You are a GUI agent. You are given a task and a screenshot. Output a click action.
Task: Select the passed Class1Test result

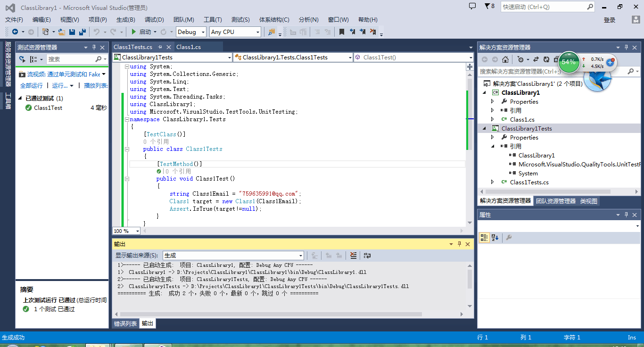tap(62, 108)
